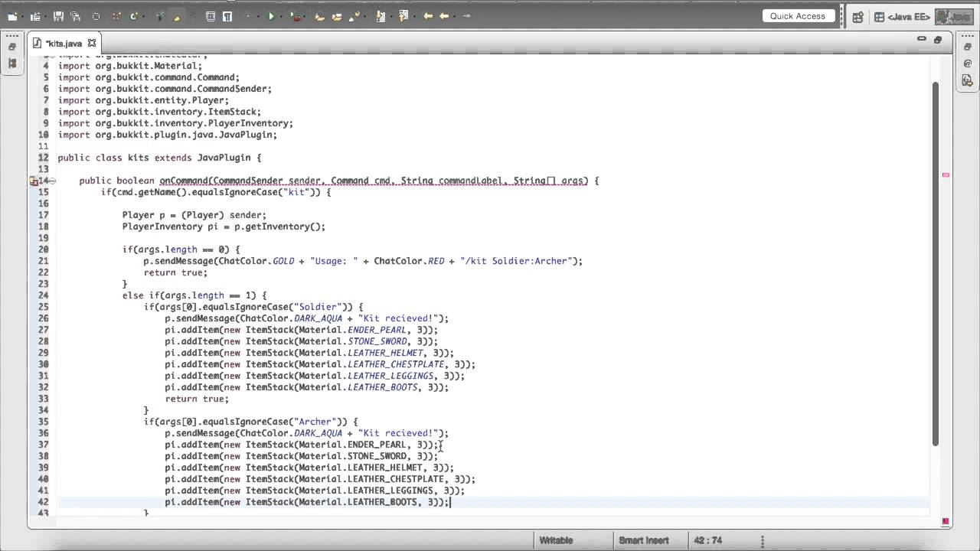Click the circular icon next to Save All
Image resolution: width=980 pixels, height=551 pixels.
tap(96, 16)
